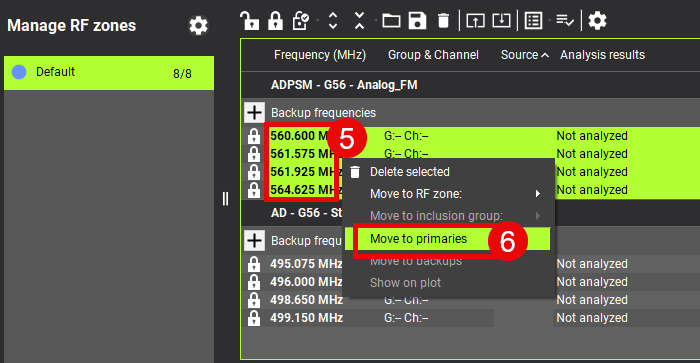
Task: Click Not analyzed for 564.625 MHz row
Action: 592,190
